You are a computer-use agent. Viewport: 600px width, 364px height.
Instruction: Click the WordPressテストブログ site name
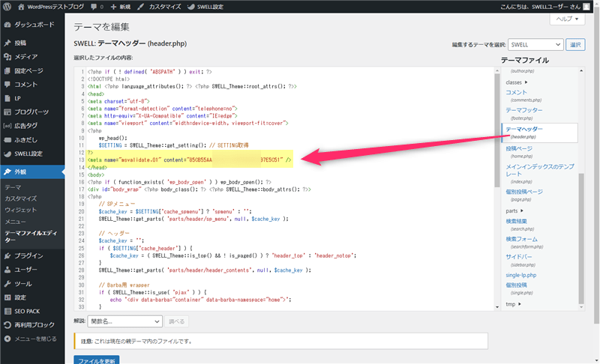55,7
